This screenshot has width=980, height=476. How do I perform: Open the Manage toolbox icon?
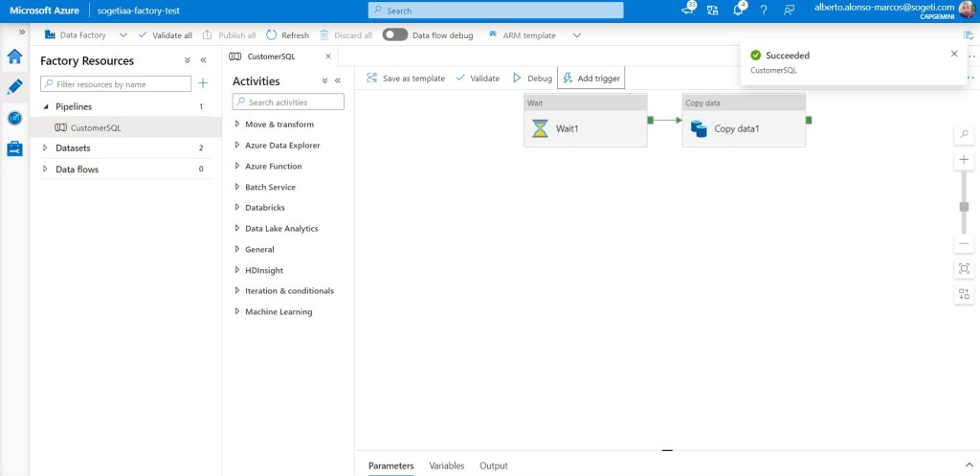point(14,148)
